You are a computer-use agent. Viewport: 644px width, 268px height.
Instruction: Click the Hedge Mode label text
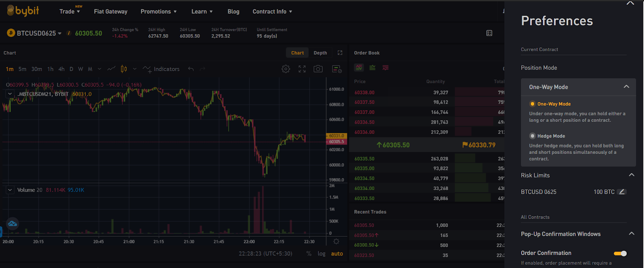[x=551, y=136]
